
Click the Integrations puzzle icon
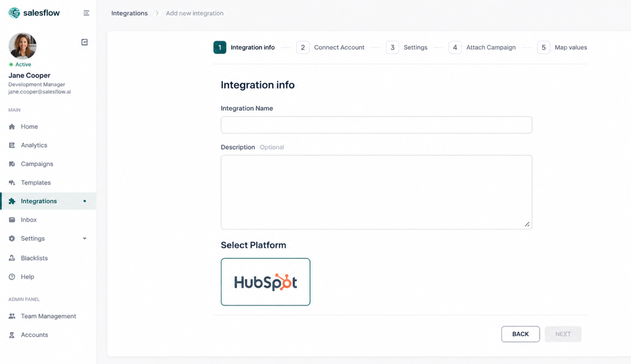click(12, 201)
